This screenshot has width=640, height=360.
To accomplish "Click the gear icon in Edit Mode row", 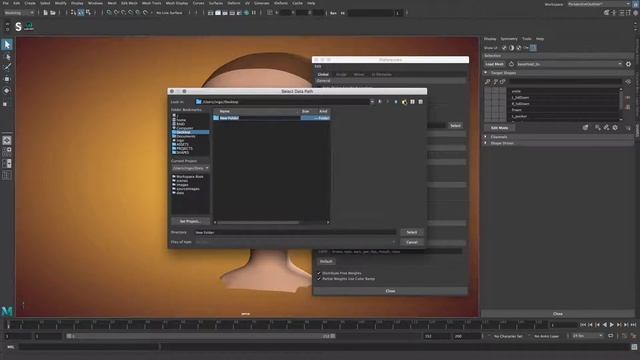I will point(615,128).
